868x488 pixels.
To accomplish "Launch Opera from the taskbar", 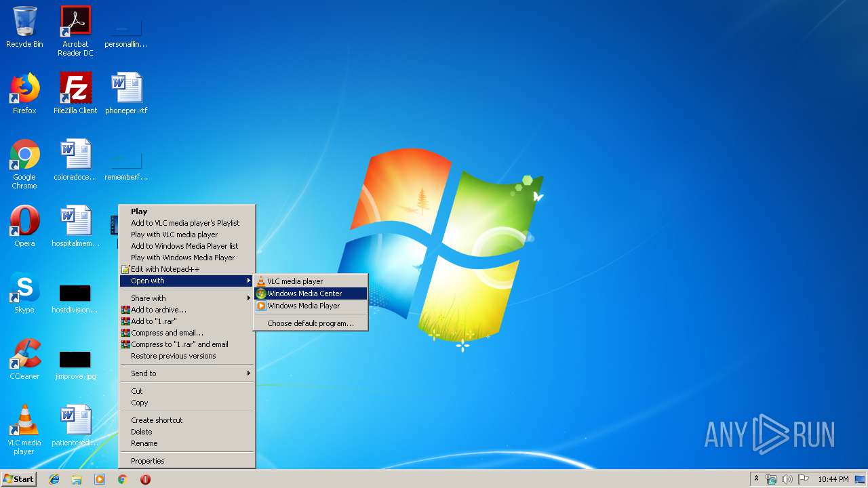I will pos(145,479).
